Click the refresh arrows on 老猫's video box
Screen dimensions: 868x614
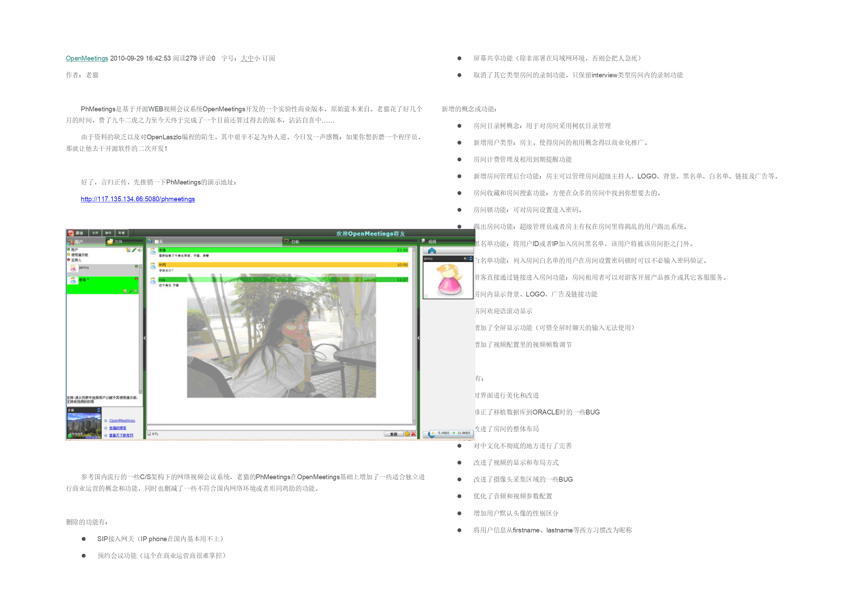pyautogui.click(x=99, y=410)
